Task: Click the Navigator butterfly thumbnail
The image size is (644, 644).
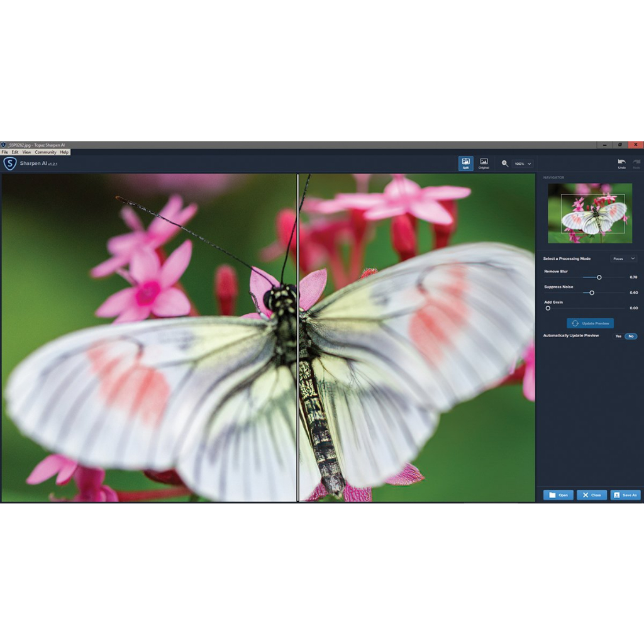Action: click(x=590, y=213)
